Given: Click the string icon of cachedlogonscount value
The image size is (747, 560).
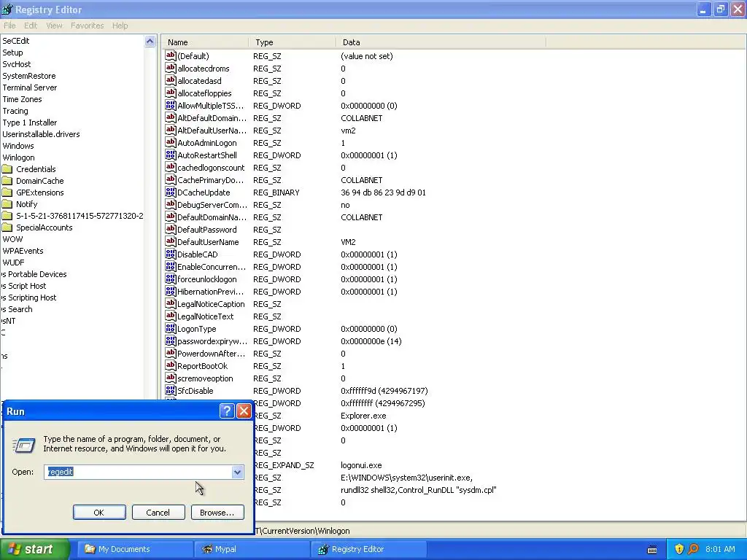Looking at the screenshot, I should 171,167.
